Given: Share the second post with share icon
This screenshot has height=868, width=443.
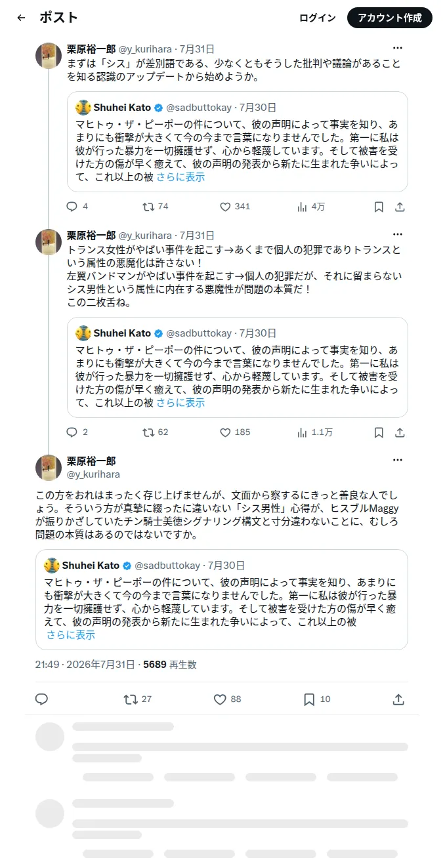Looking at the screenshot, I should tap(400, 432).
